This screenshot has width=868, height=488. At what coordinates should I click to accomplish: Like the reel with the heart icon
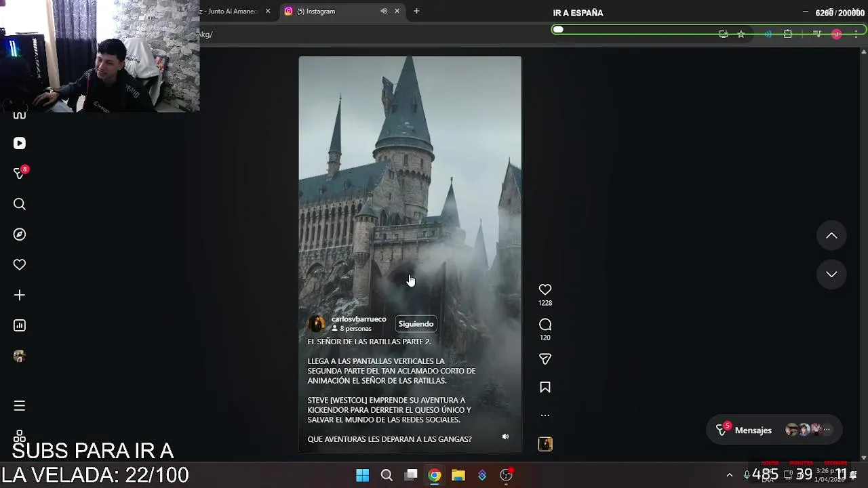click(x=545, y=290)
